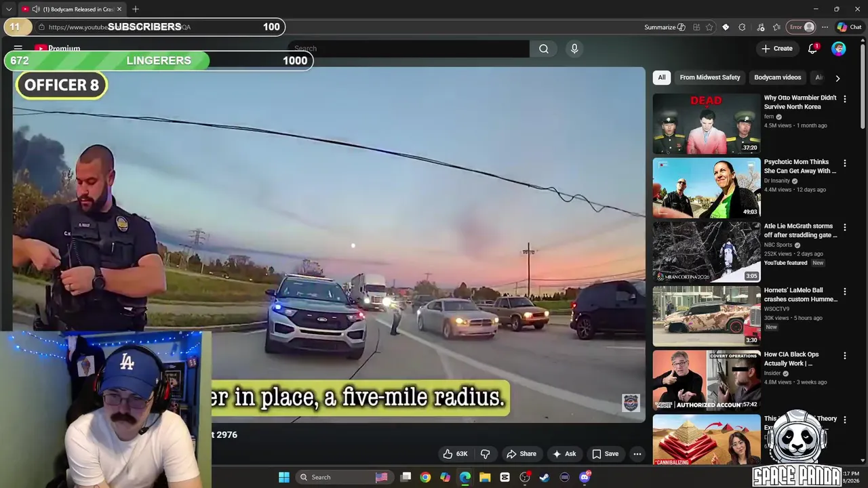This screenshot has height=488, width=868.
Task: Click the tag-shaped extension icon in Edge toolbar
Action: (x=726, y=27)
